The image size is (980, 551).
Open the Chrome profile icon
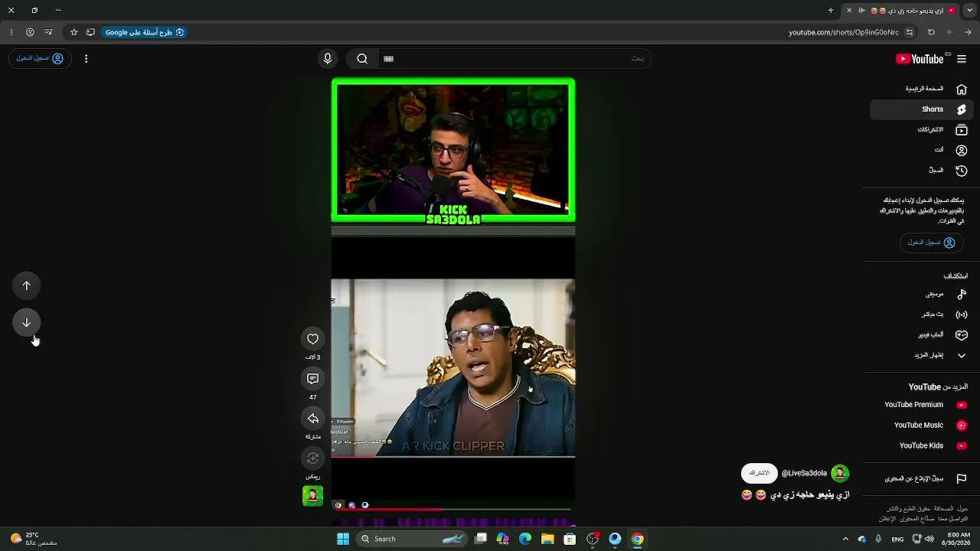coord(30,32)
